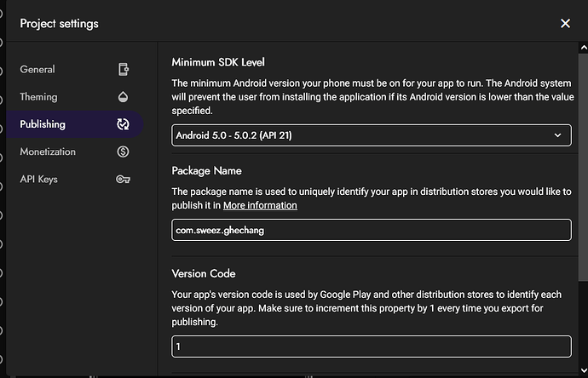The width and height of the screenshot is (588, 378).
Task: Click the Theming droplet icon
Action: [x=123, y=97]
